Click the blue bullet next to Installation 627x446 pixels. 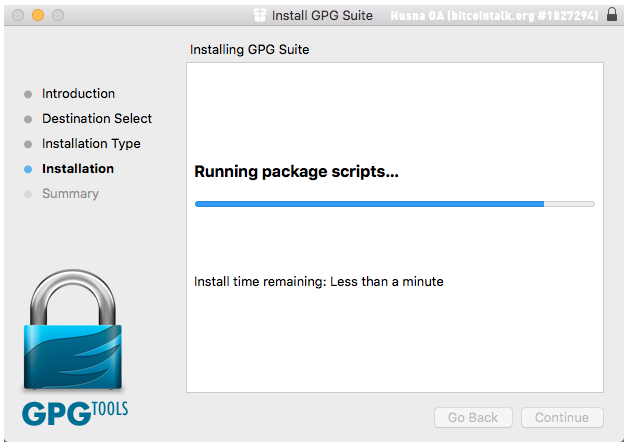(28, 169)
